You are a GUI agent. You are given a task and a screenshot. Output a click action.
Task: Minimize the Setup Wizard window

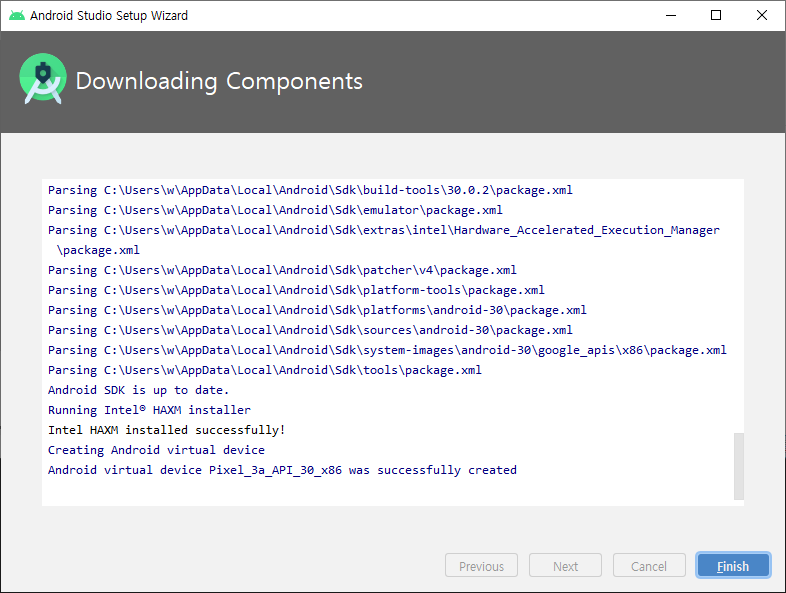tap(671, 16)
